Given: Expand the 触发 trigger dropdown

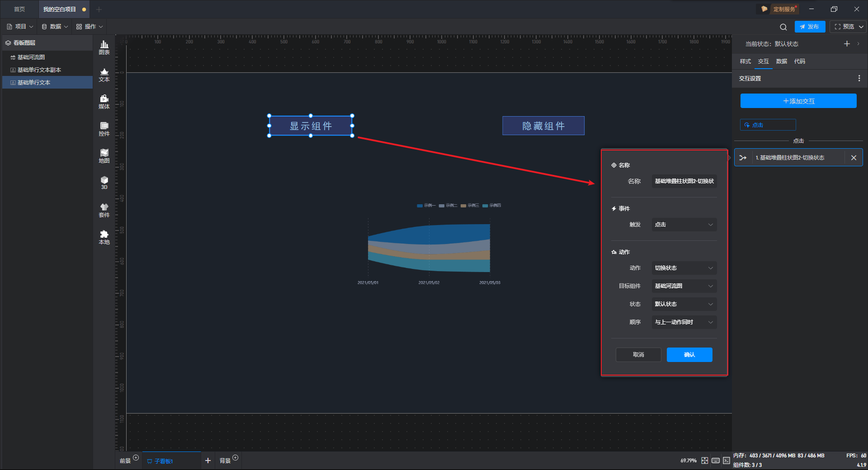Looking at the screenshot, I should (684, 225).
